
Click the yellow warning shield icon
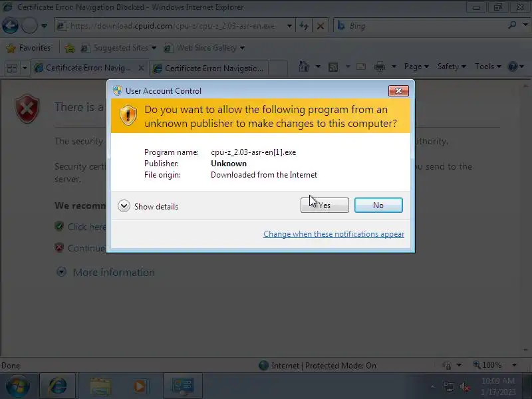coord(128,115)
